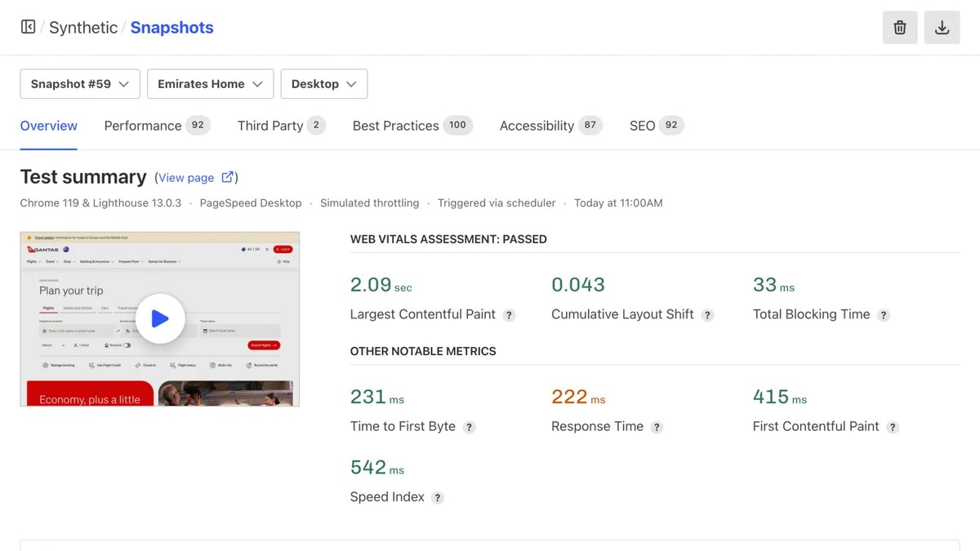
Task: Open external link icon beside View page
Action: 228,177
